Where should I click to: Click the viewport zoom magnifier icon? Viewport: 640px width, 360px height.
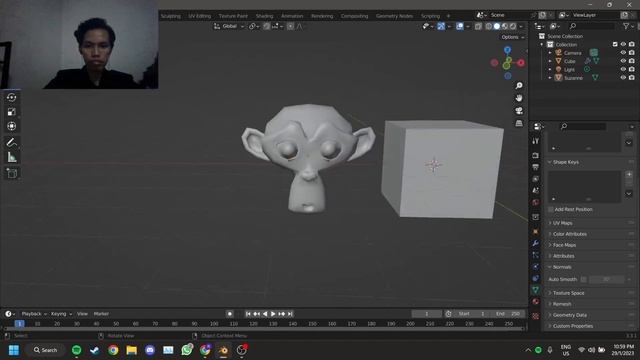click(519, 86)
